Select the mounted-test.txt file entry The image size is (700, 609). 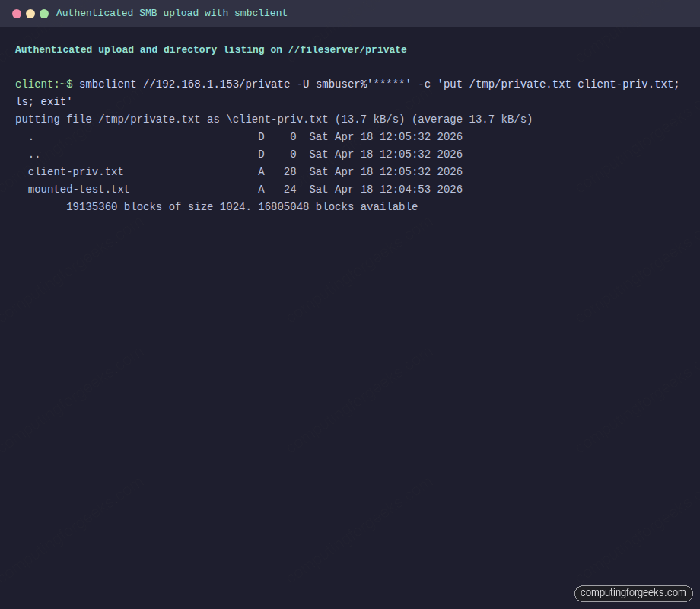pyautogui.click(x=78, y=189)
